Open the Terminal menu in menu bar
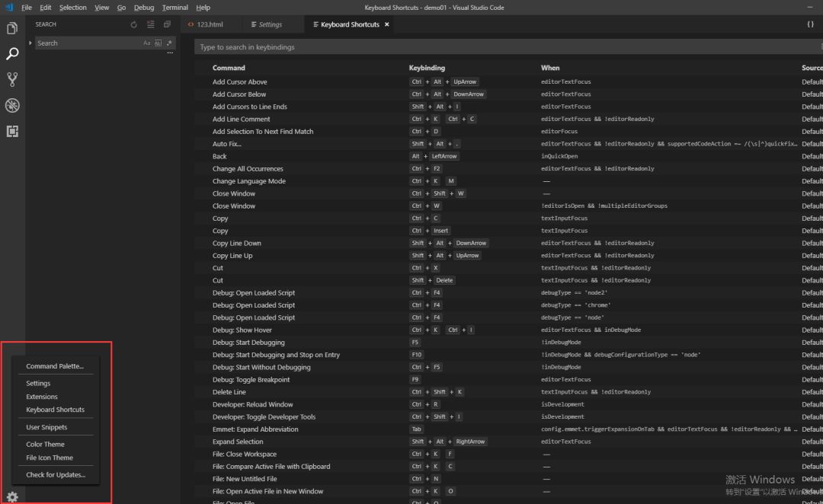The height and width of the screenshot is (504, 823). click(175, 8)
